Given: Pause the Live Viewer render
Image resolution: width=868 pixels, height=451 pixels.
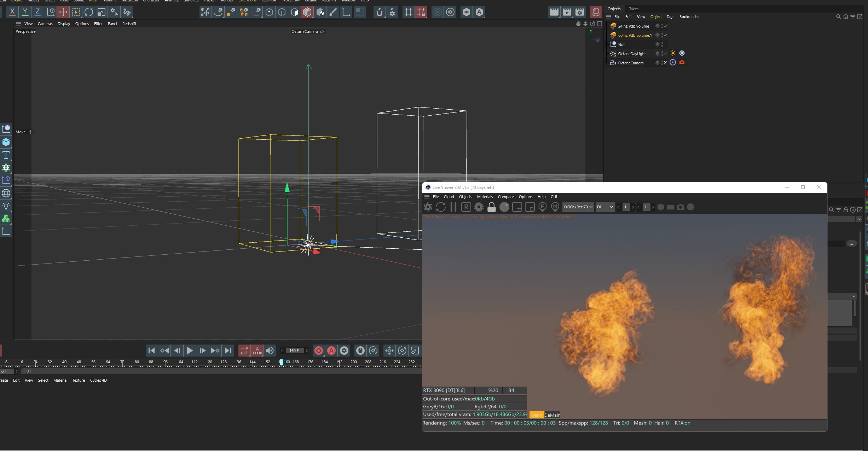Looking at the screenshot, I should 453,207.
